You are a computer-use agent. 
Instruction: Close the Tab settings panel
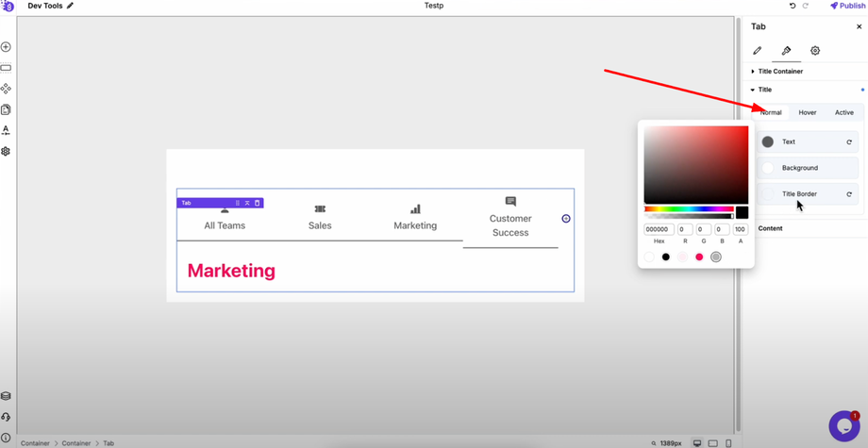coord(860,26)
